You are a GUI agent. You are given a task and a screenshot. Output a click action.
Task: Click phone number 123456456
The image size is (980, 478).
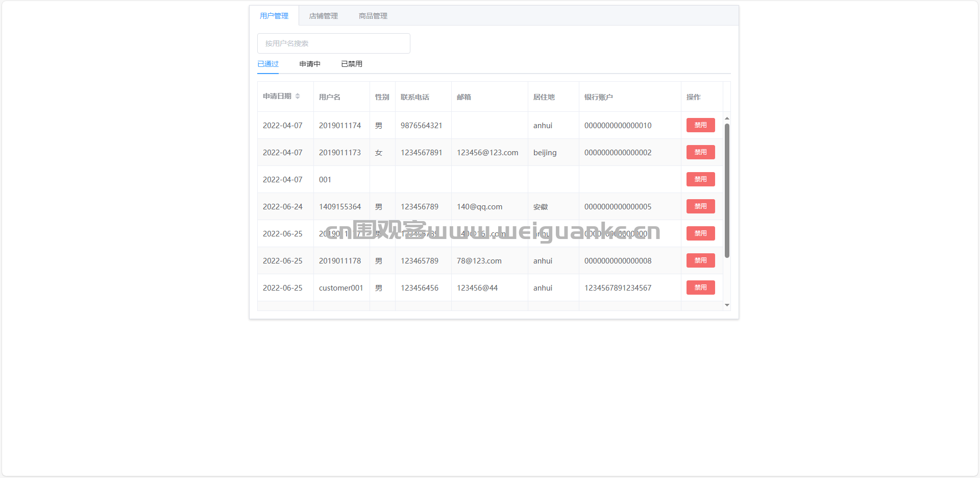[420, 288]
